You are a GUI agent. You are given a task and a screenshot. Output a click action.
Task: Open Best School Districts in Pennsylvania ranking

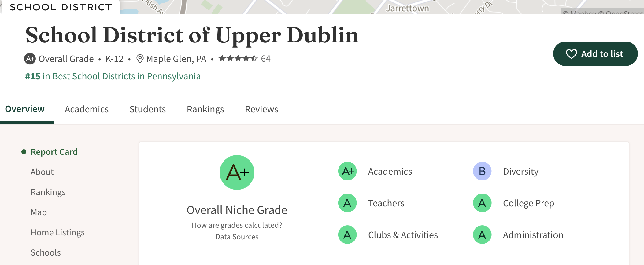tap(113, 76)
